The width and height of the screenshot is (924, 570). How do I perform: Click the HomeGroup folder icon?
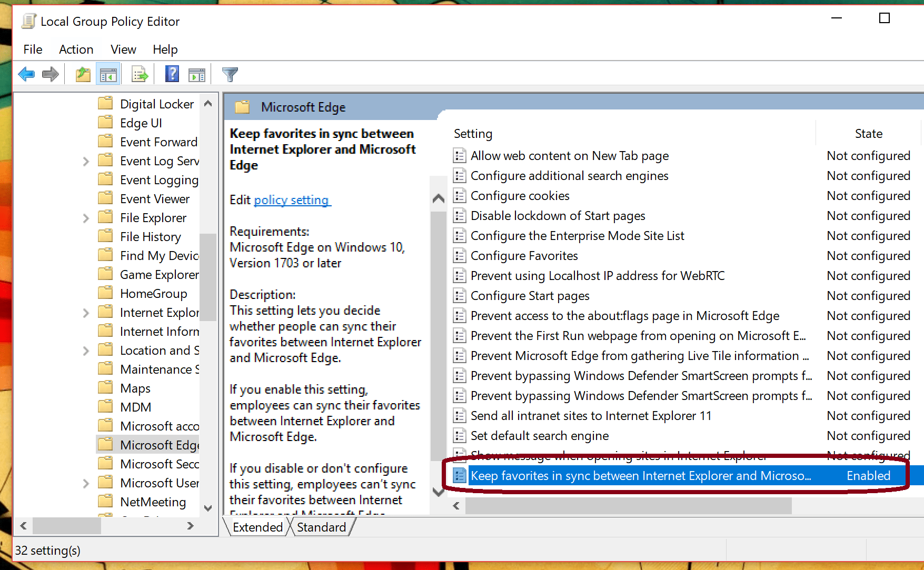coord(106,293)
